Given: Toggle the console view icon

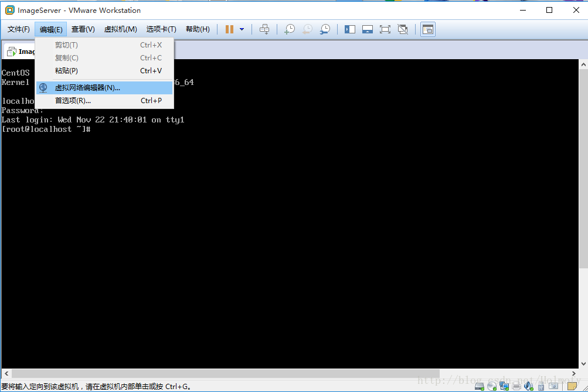Looking at the screenshot, I should (x=428, y=29).
